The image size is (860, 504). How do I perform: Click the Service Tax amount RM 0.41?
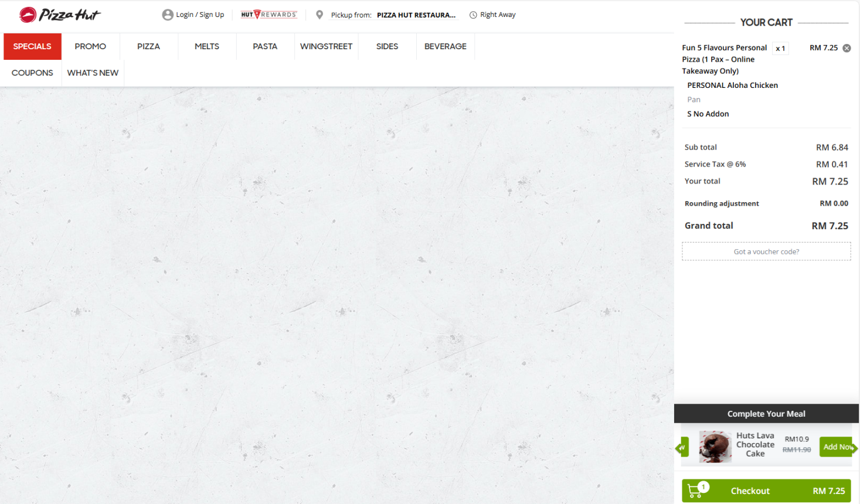pos(832,164)
